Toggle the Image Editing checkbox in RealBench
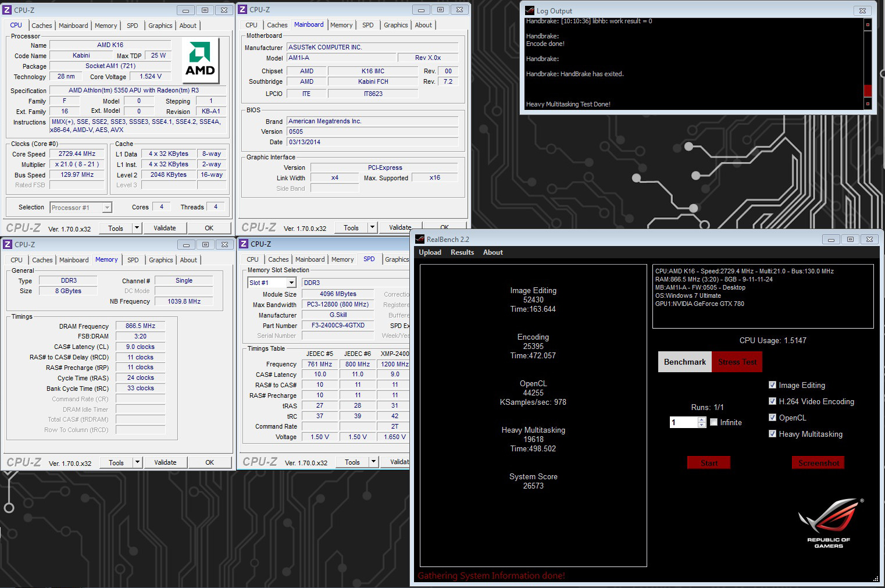The height and width of the screenshot is (588, 885). pos(772,384)
